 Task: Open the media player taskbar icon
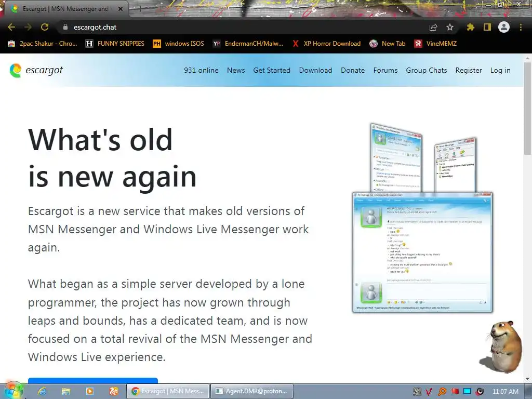point(89,391)
